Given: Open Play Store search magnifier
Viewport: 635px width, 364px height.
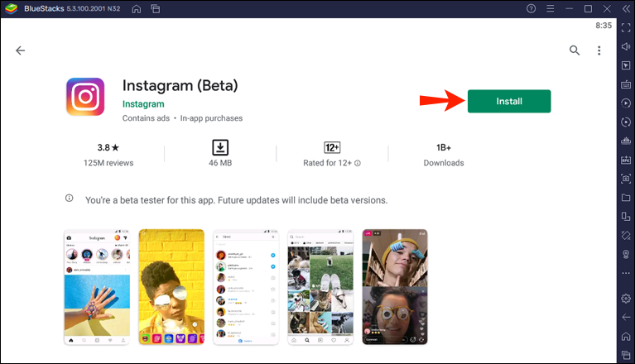Looking at the screenshot, I should (x=575, y=50).
